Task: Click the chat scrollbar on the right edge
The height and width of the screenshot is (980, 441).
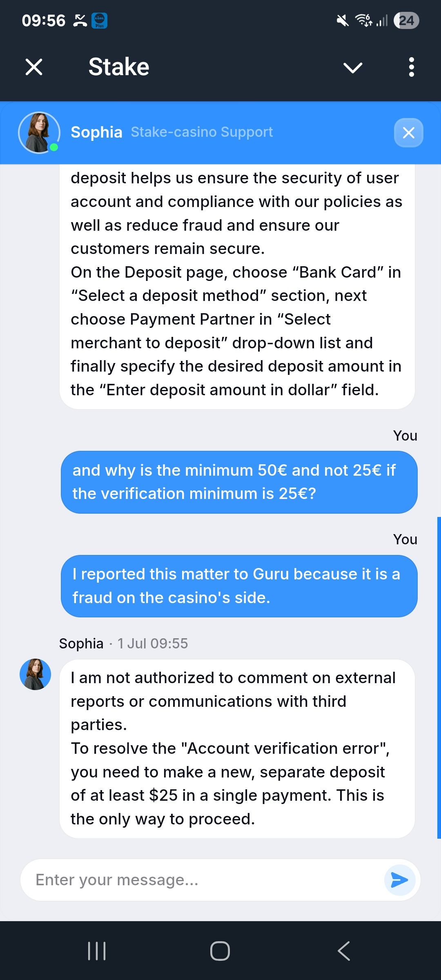Action: pos(439,678)
